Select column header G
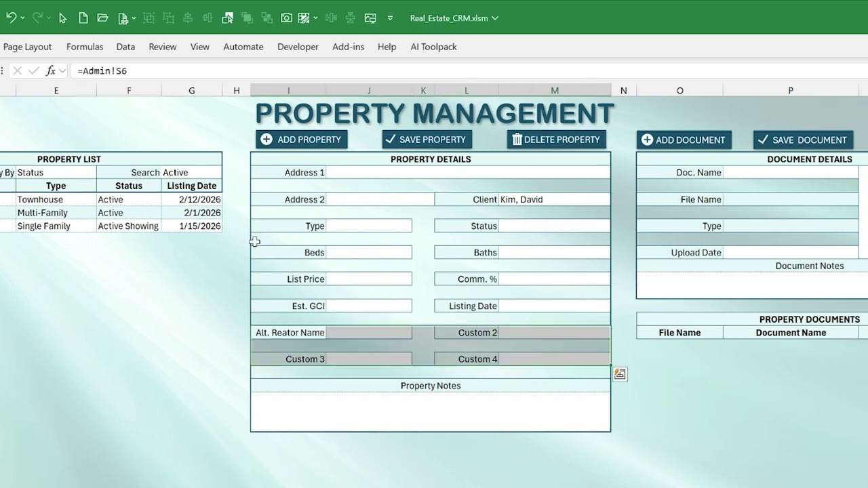This screenshot has width=868, height=488. click(x=192, y=90)
